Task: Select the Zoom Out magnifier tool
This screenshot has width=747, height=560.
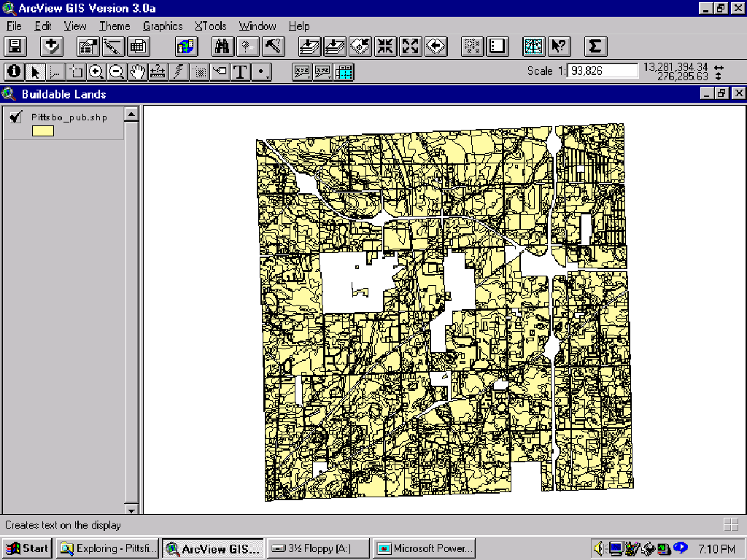Action: [116, 72]
